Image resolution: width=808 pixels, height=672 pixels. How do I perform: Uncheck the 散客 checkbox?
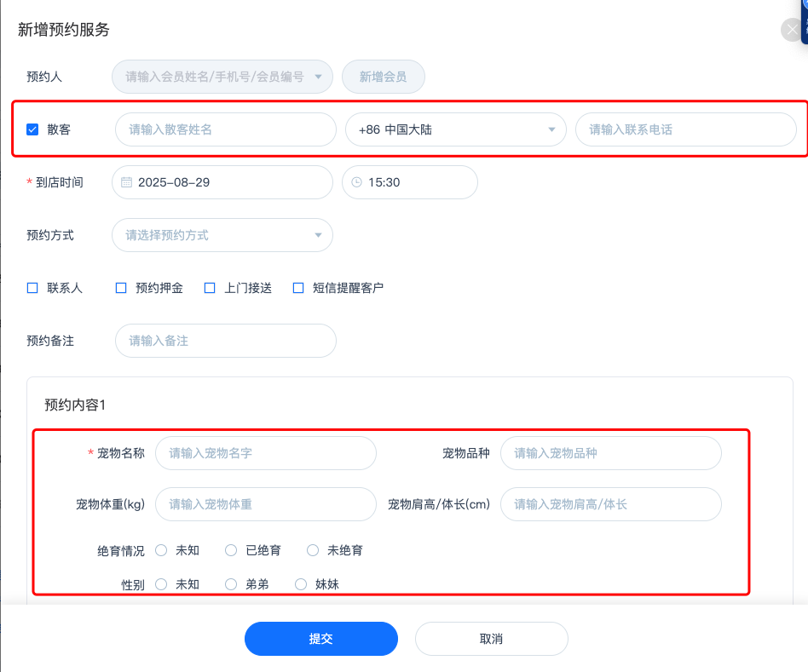pyautogui.click(x=32, y=129)
